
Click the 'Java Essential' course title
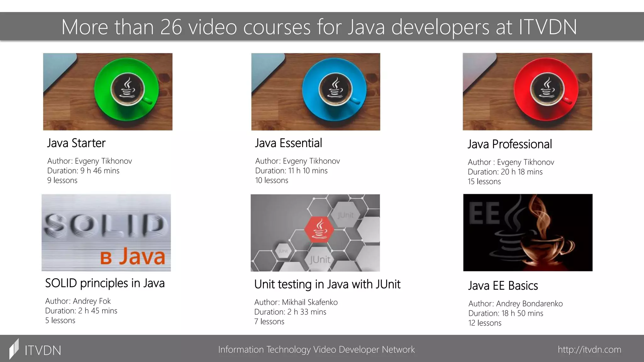tap(288, 143)
